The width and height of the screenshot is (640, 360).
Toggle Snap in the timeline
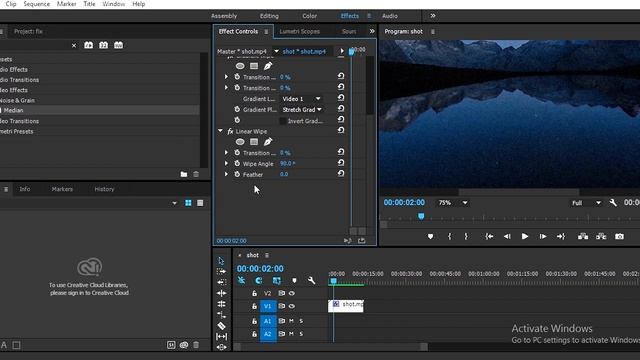click(259, 280)
